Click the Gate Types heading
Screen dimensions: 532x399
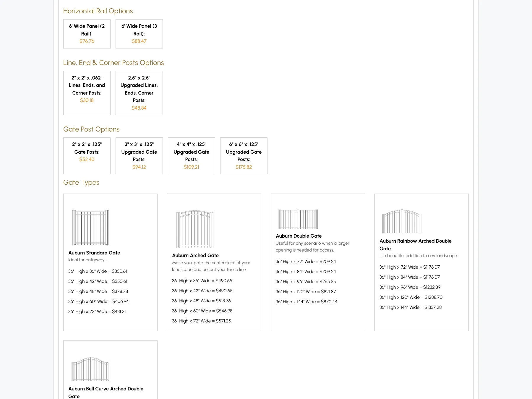coord(81,182)
